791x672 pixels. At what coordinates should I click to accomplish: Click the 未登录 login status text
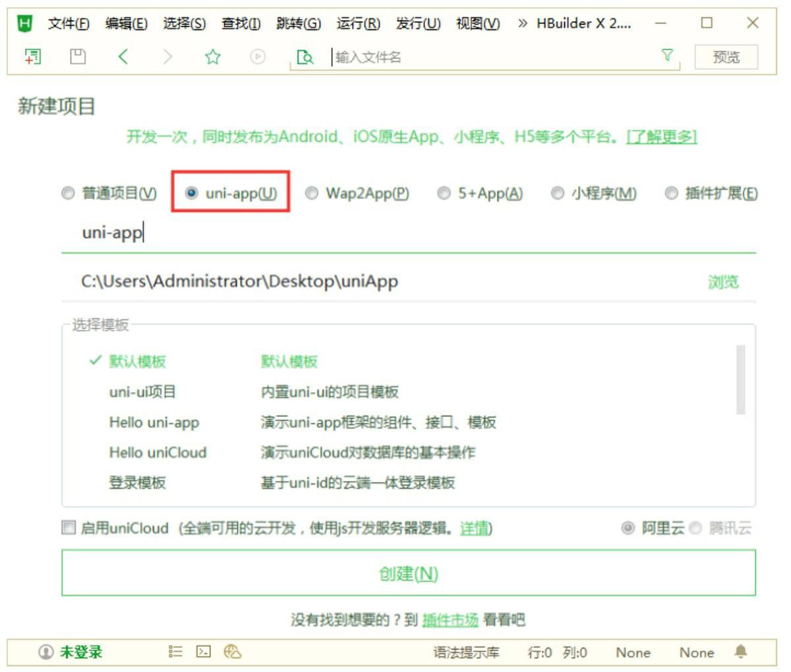(x=81, y=652)
